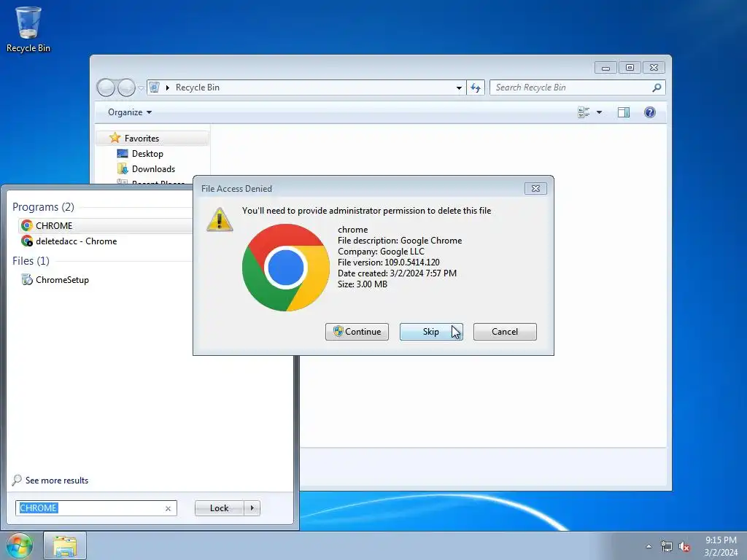The image size is (747, 560).
Task: Open the taskbar clock showing 9:15 PM
Action: coord(720,546)
